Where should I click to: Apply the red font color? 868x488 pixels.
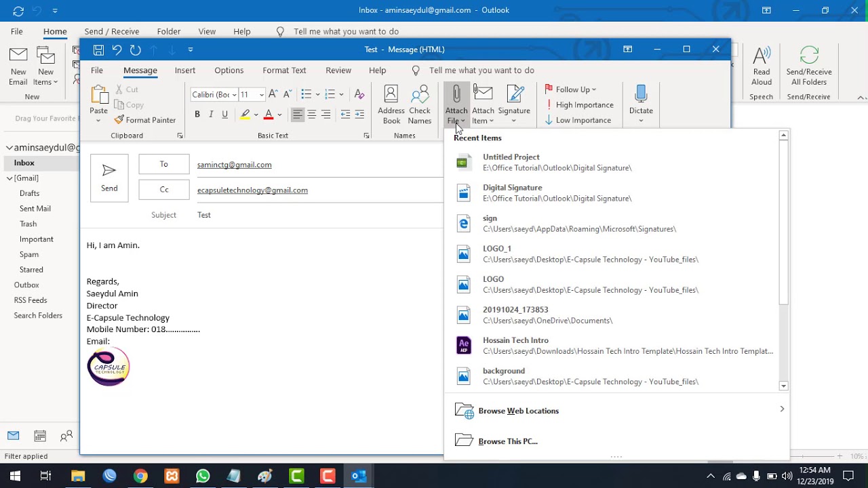269,115
